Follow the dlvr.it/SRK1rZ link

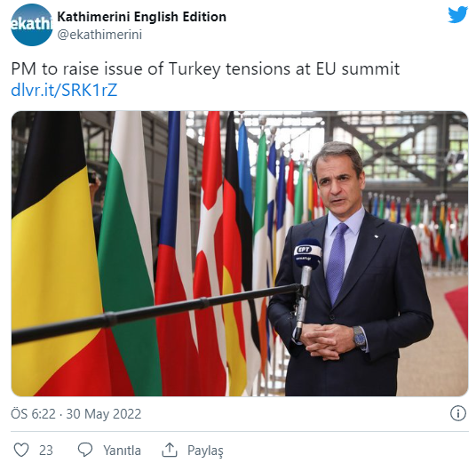[64, 90]
